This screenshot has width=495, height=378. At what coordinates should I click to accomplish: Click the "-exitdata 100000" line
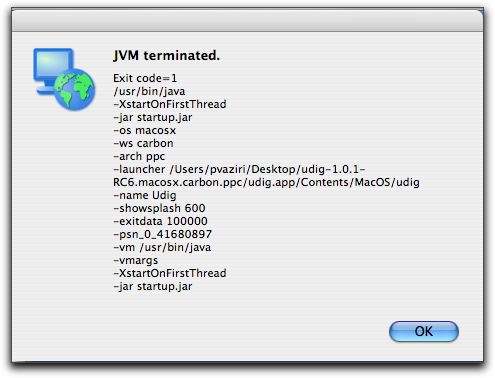[160, 221]
